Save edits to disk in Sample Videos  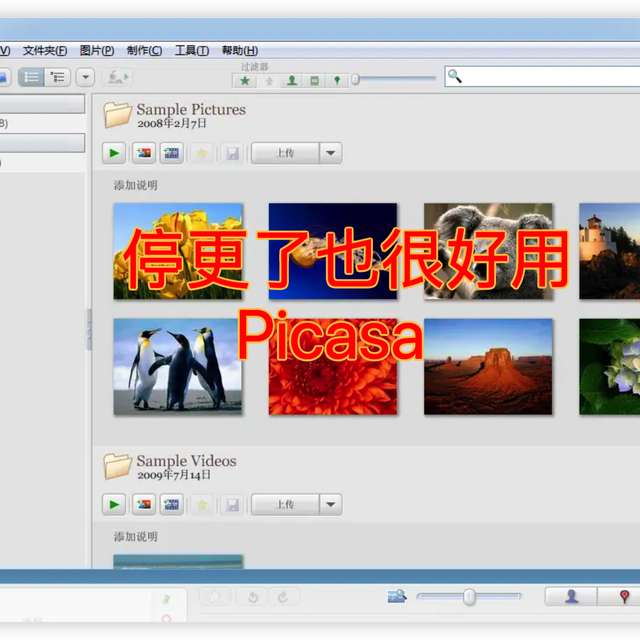tap(233, 505)
